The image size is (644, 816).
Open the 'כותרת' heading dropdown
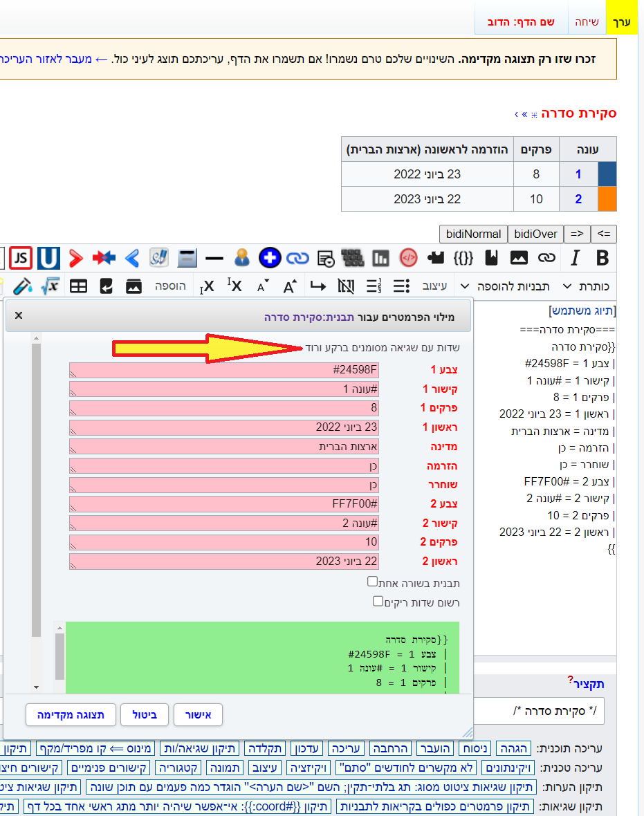tap(586, 286)
